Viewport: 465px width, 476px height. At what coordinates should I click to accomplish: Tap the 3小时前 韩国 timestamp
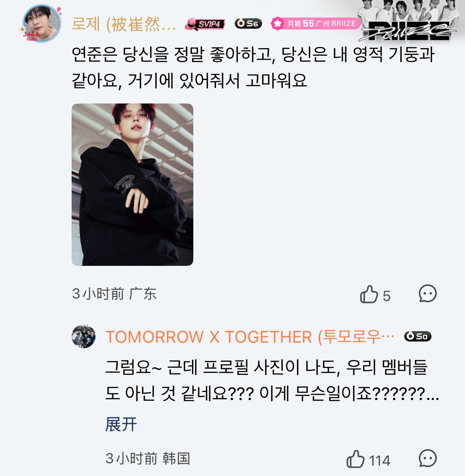click(148, 458)
